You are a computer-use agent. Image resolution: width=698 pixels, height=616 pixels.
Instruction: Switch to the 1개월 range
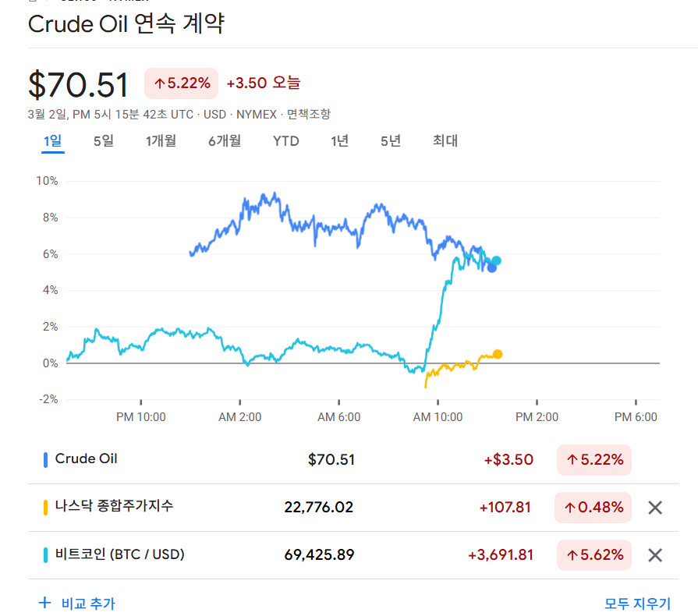pos(161,141)
